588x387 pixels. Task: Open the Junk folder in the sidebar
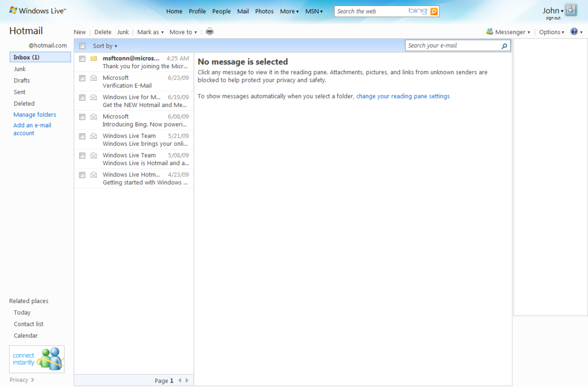point(20,69)
